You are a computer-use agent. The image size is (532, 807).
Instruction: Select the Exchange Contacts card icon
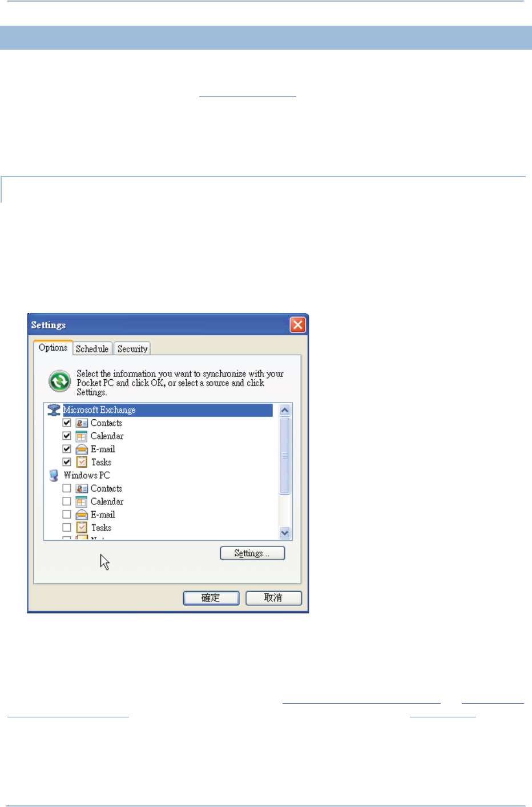tap(82, 423)
